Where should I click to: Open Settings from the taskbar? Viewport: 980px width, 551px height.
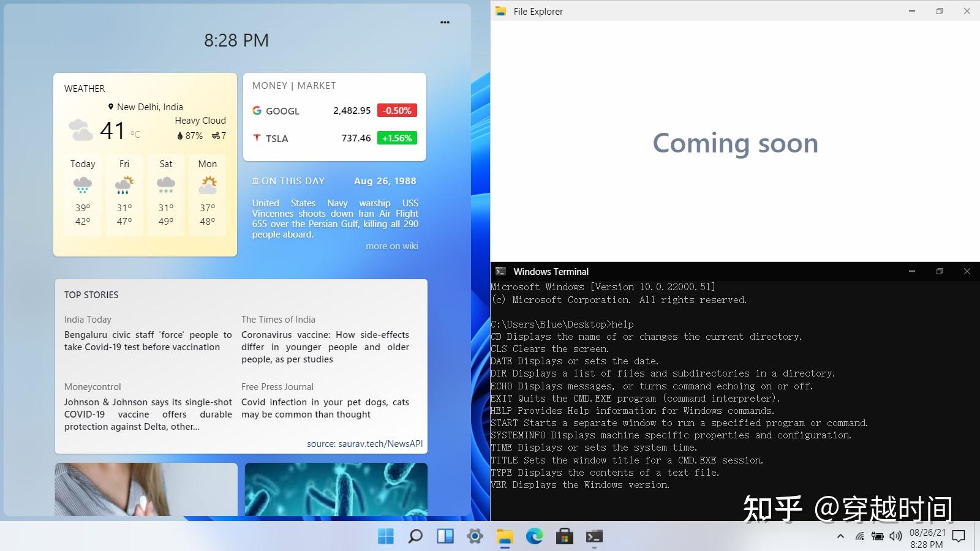click(x=475, y=536)
